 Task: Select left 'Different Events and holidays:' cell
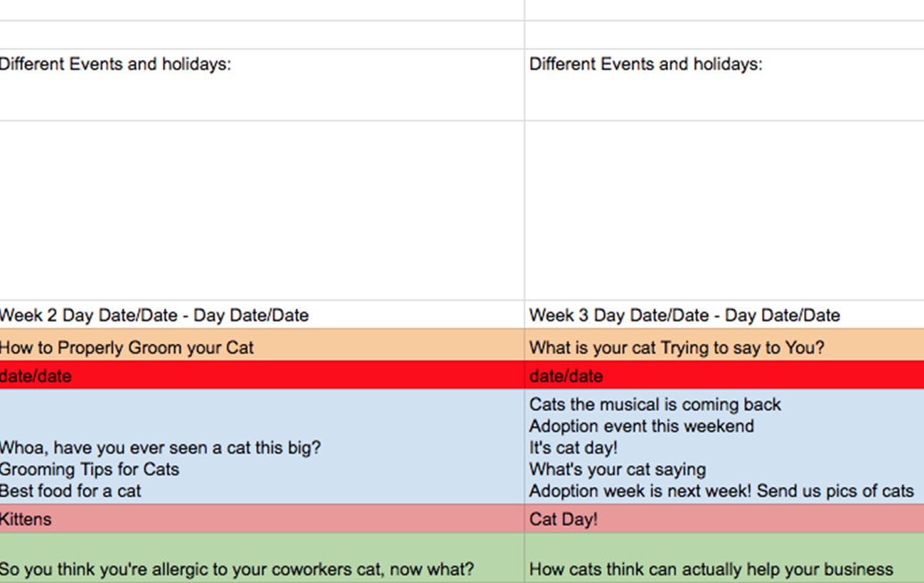(262, 85)
